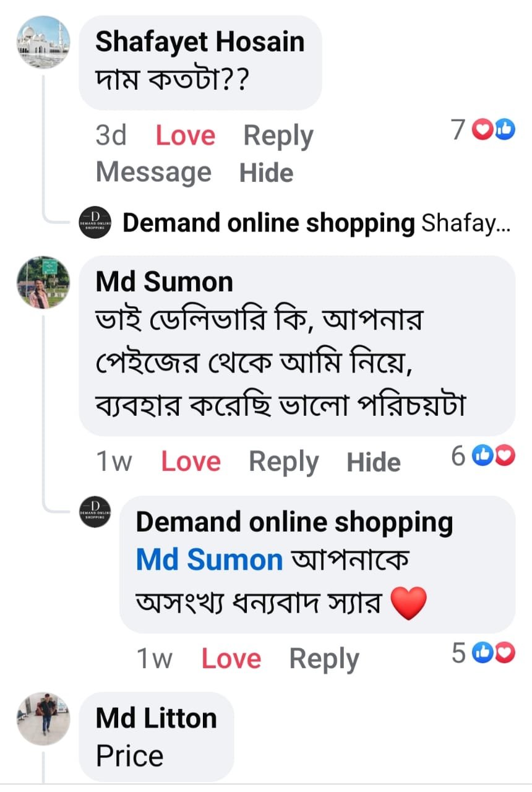Tap Demand online shopping avatar on Sumon reply
The image size is (532, 792).
point(95,512)
